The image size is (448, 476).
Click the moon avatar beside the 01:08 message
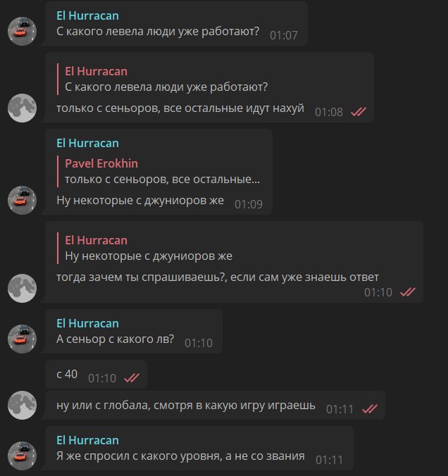[22, 108]
